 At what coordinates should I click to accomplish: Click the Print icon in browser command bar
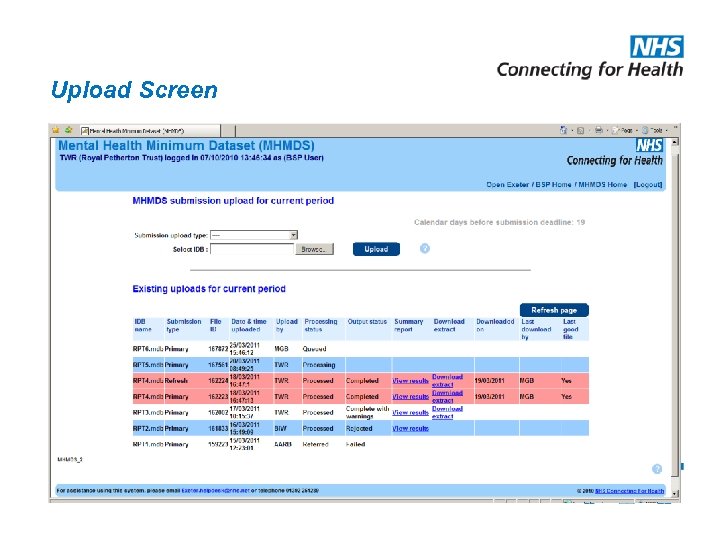(x=598, y=130)
